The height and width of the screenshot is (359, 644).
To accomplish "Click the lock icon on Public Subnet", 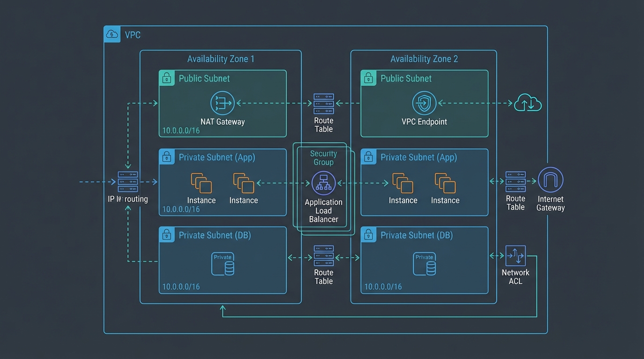I will (x=167, y=78).
